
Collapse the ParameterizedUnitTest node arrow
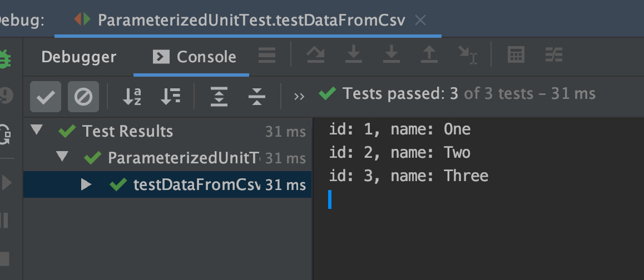coord(62,158)
